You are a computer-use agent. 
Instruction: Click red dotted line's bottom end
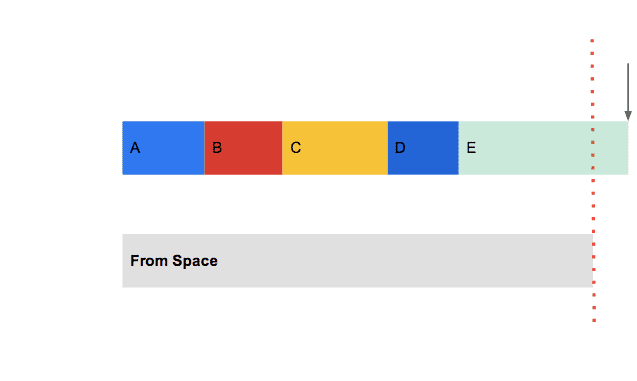594,320
